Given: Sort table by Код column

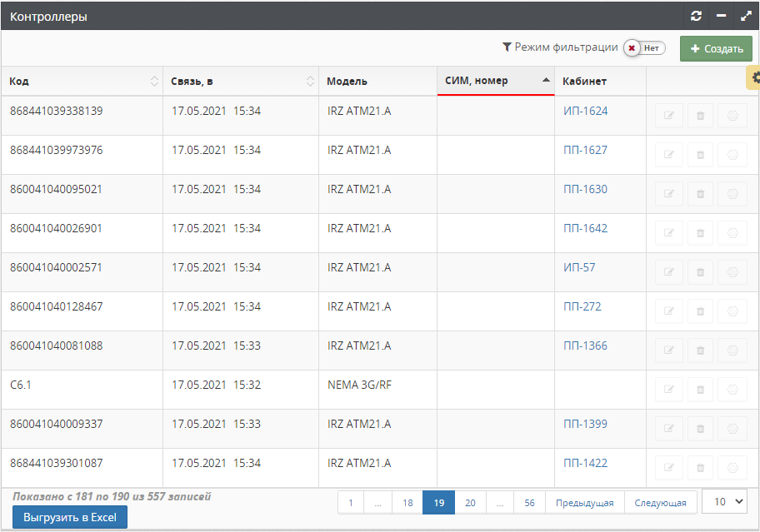Looking at the screenshot, I should (x=81, y=81).
